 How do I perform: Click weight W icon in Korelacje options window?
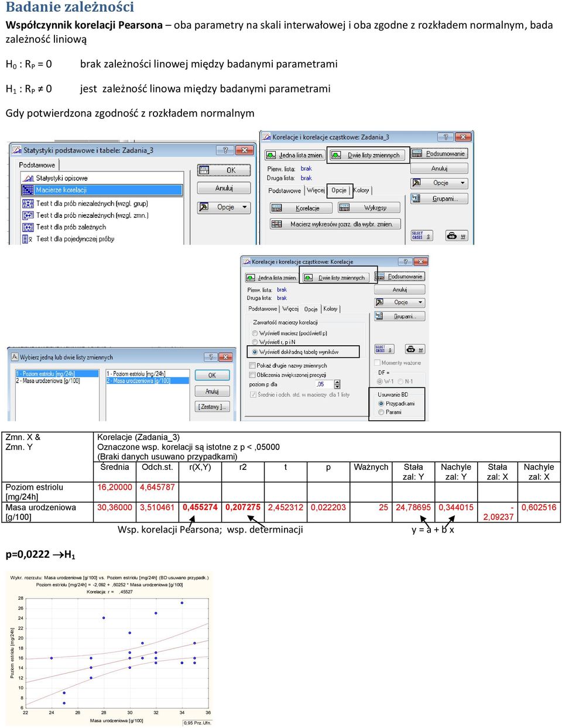coord(415,349)
